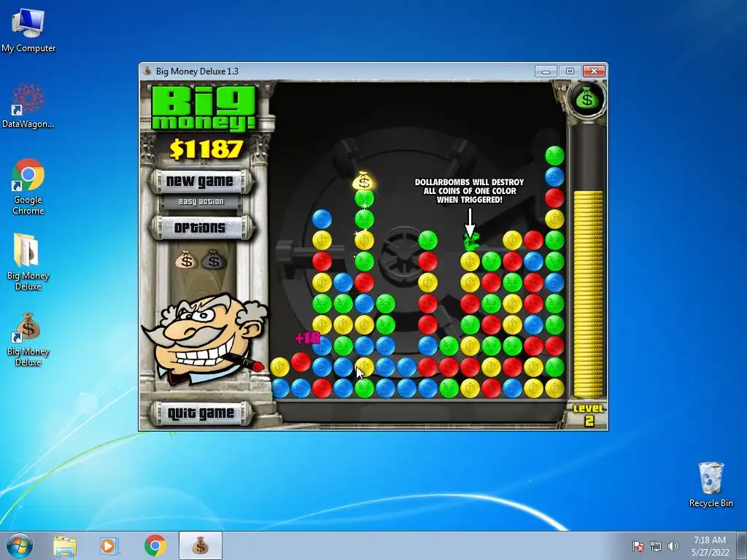747x560 pixels.
Task: Start a new game with the new game button
Action: click(x=201, y=182)
